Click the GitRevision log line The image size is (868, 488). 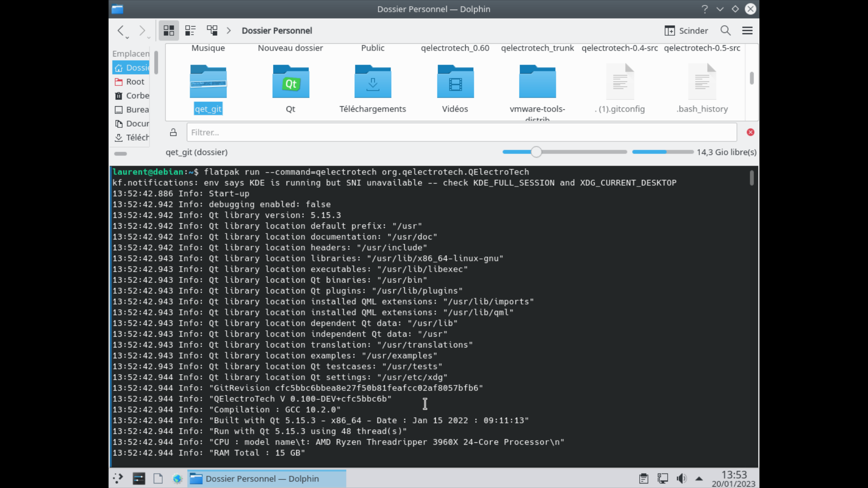click(x=297, y=388)
